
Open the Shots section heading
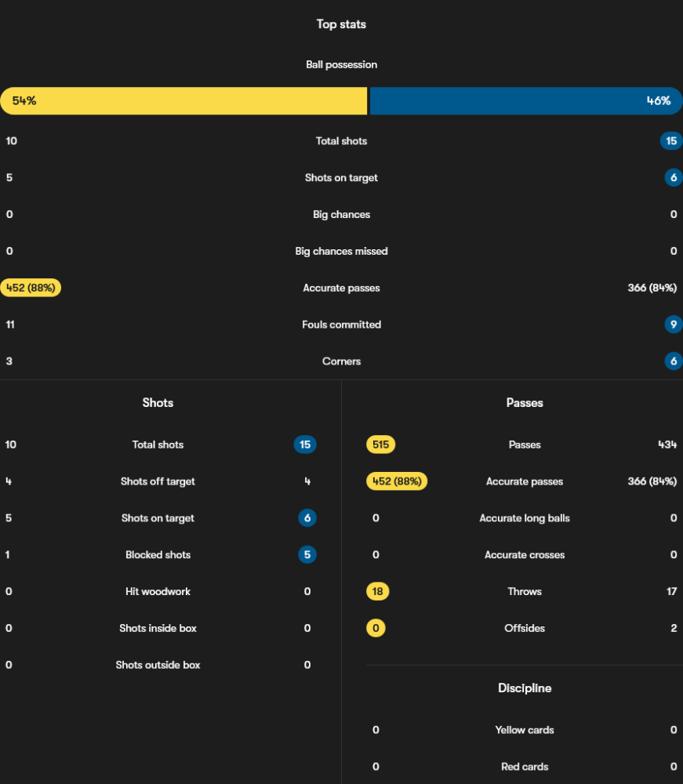tap(158, 403)
